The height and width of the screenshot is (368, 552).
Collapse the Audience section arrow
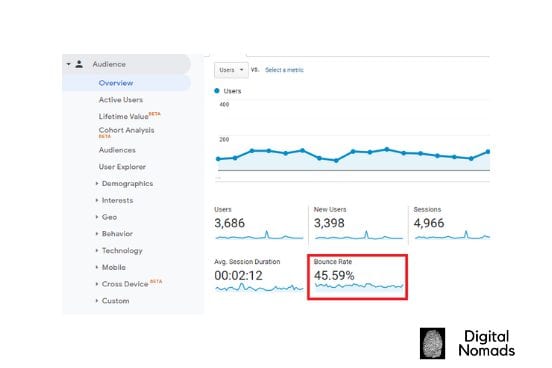69,64
